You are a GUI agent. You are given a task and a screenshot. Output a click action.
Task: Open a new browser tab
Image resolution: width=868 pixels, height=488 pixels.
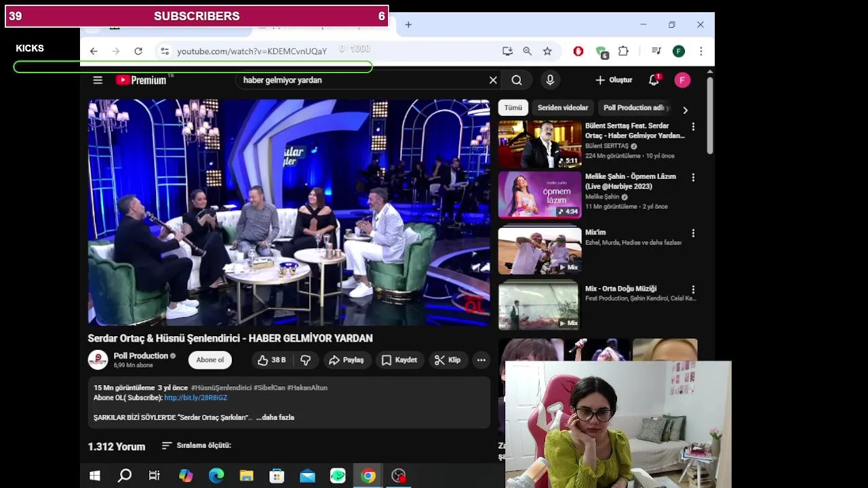pos(408,25)
